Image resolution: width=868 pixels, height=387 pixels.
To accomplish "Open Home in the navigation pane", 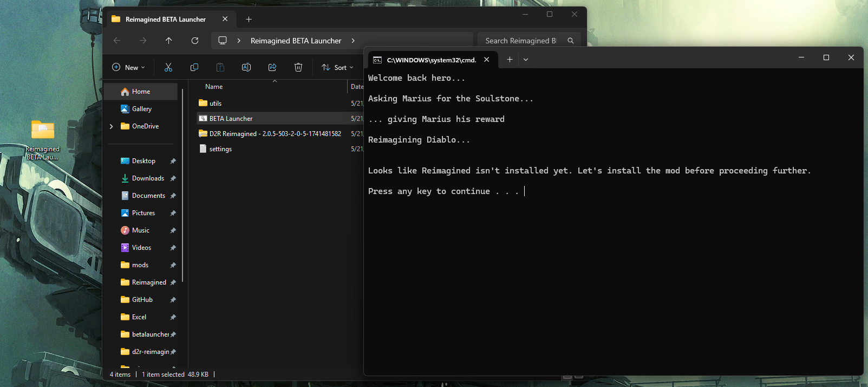I will tap(141, 92).
